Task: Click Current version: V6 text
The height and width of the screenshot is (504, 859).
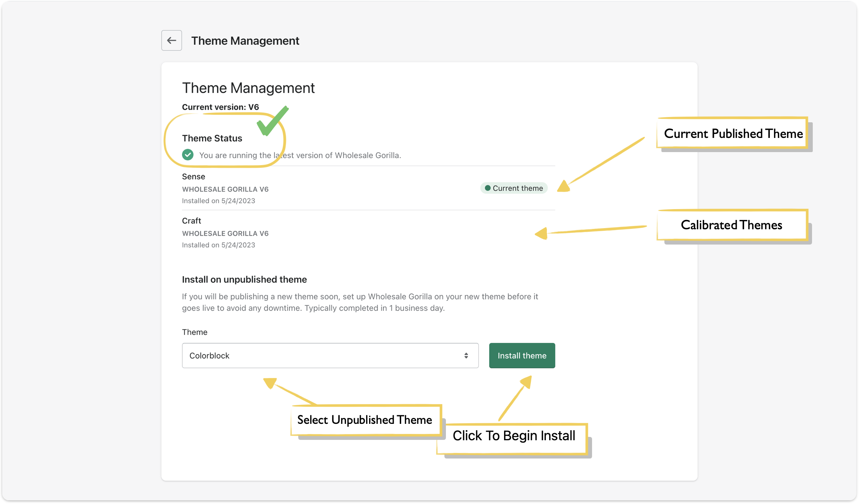Action: [x=220, y=107]
